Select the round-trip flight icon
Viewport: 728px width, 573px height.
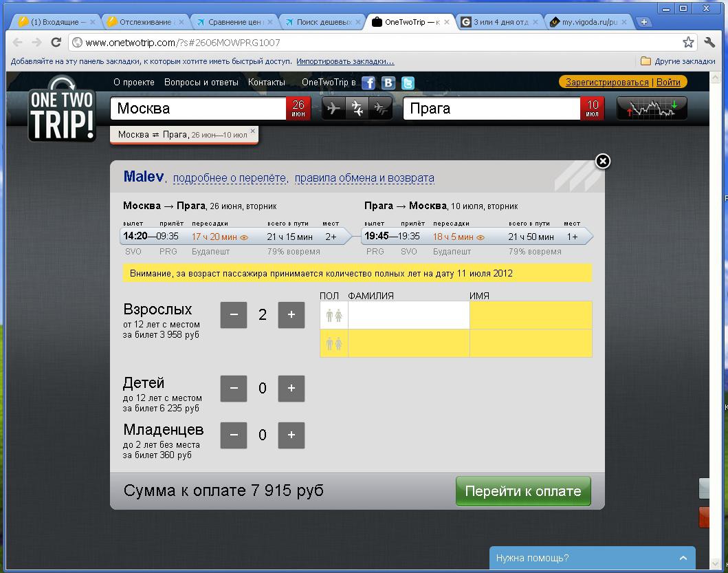pos(357,108)
